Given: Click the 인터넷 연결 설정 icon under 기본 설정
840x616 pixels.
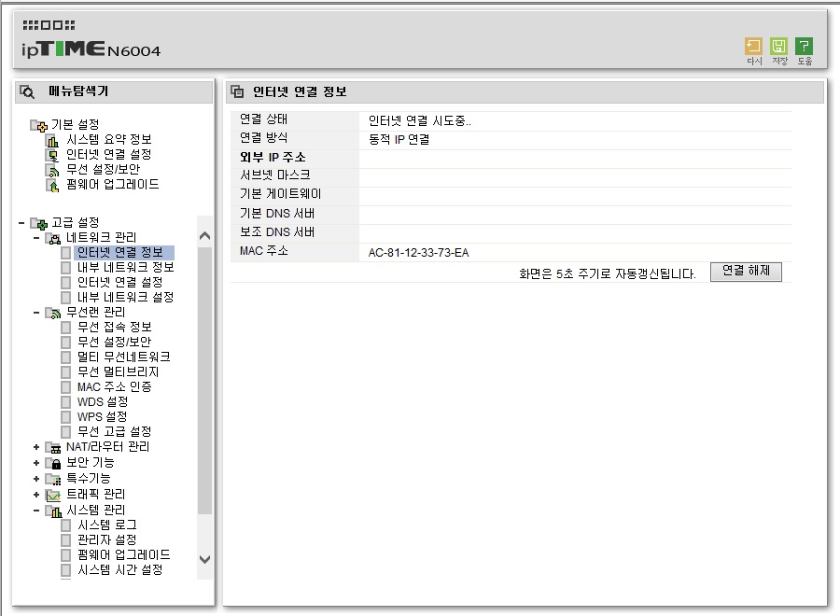Looking at the screenshot, I should 52,155.
